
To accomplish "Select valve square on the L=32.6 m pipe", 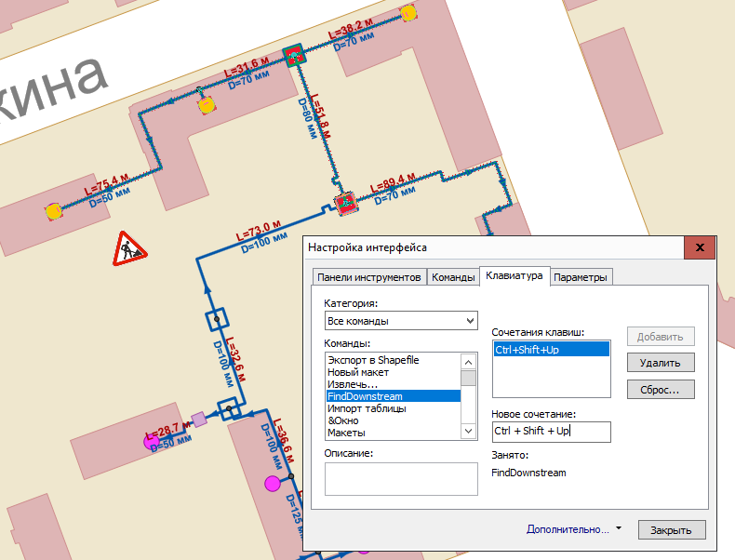I will coord(216,319).
